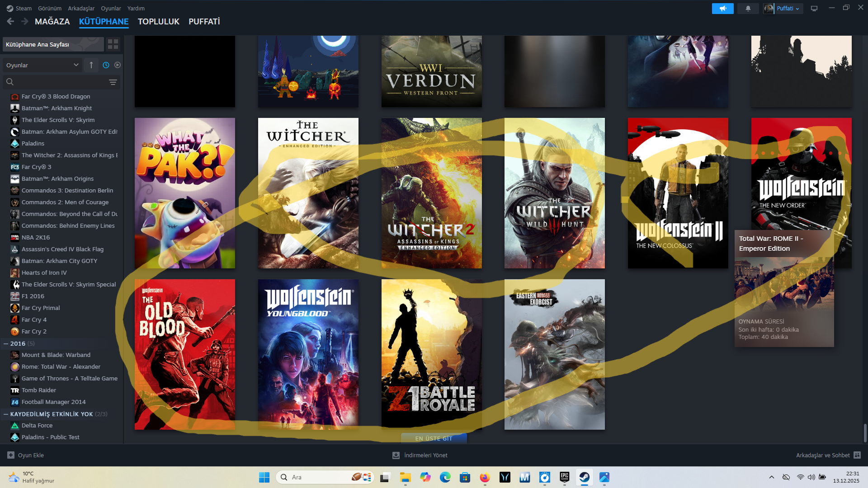The image size is (868, 488).
Task: Click the blue announcements megaphone button
Action: tap(722, 8)
